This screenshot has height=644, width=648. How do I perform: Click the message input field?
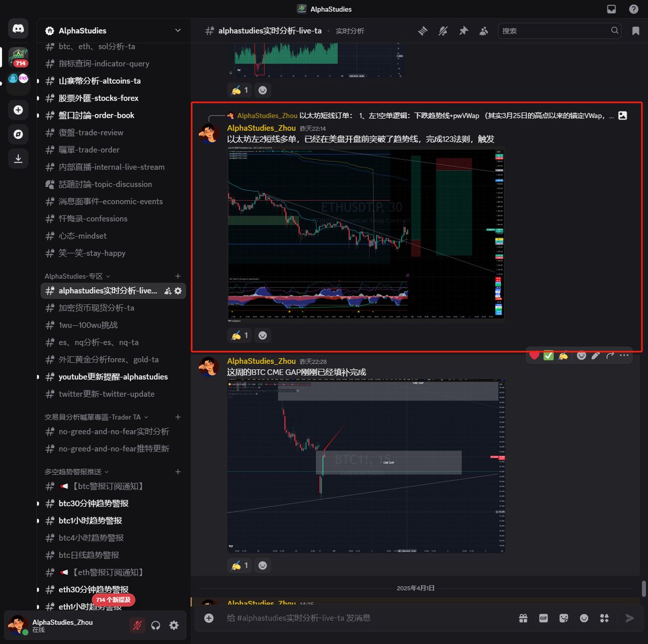click(367, 618)
